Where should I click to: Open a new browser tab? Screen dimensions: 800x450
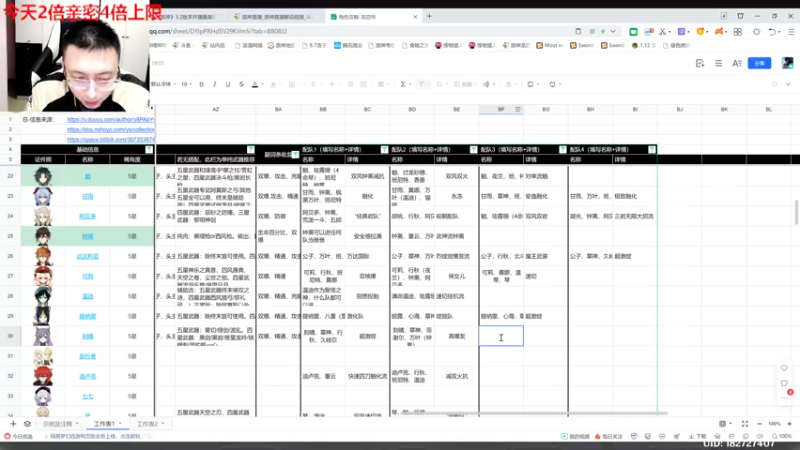[429, 16]
